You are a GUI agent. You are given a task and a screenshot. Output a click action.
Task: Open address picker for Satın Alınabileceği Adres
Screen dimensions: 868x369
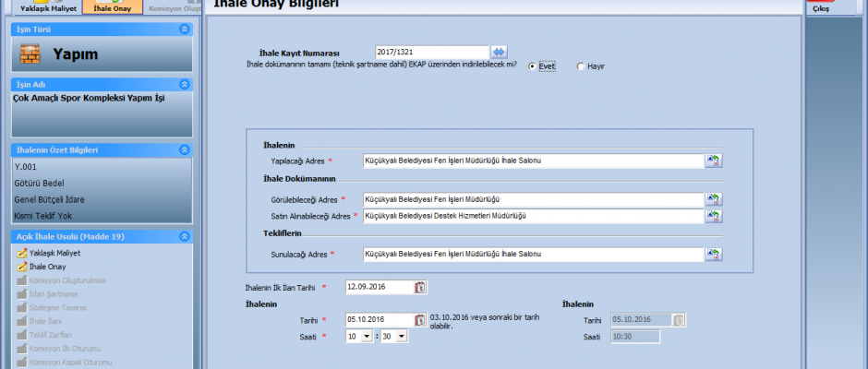pos(713,216)
